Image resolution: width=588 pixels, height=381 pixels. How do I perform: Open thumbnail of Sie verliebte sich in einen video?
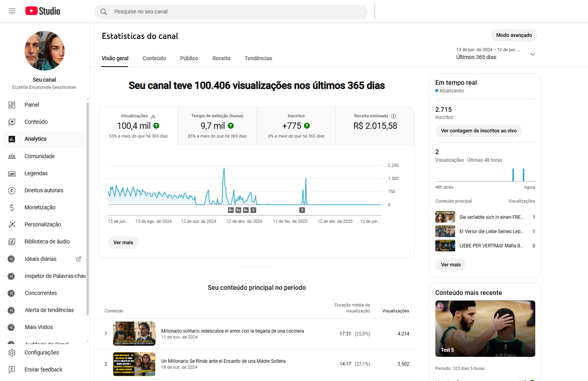[x=445, y=217]
